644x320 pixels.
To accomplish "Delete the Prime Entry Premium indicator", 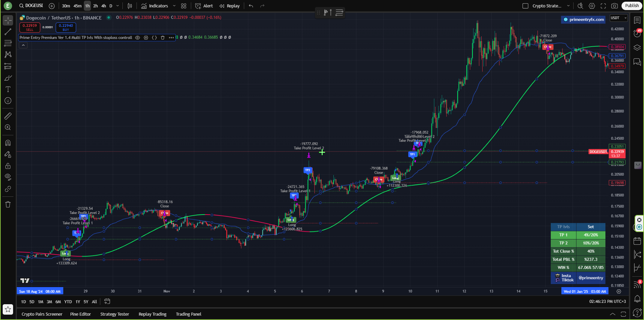I will (x=163, y=38).
